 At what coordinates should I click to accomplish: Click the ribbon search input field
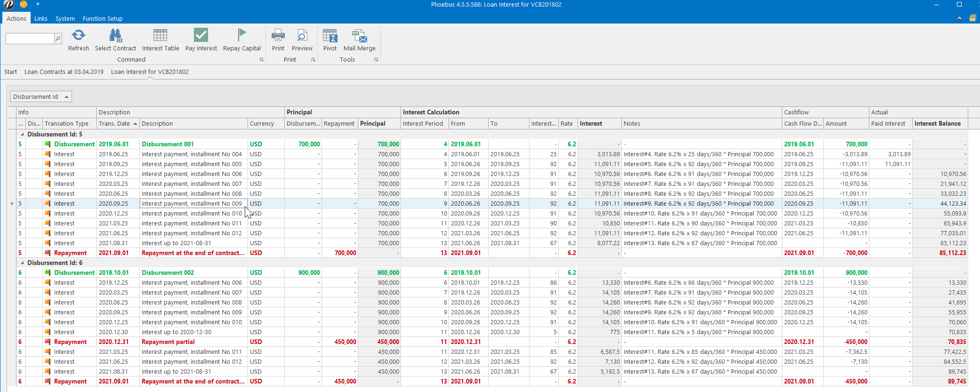point(30,39)
